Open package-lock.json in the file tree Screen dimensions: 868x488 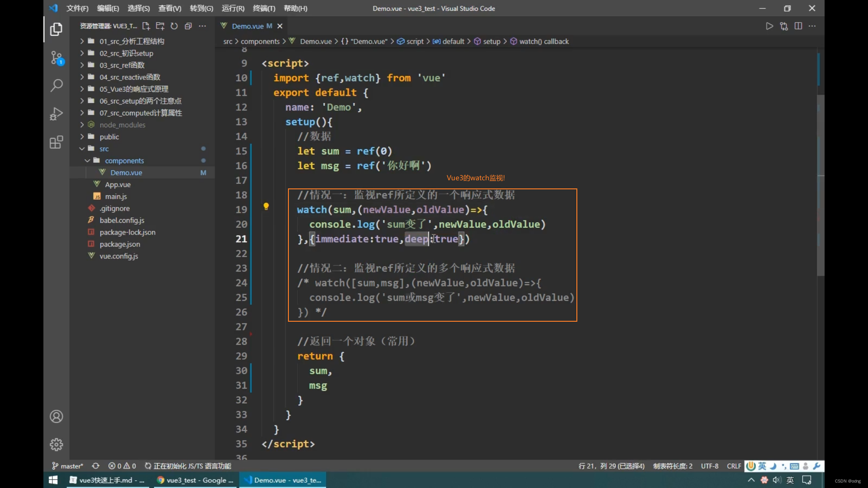[142, 232]
